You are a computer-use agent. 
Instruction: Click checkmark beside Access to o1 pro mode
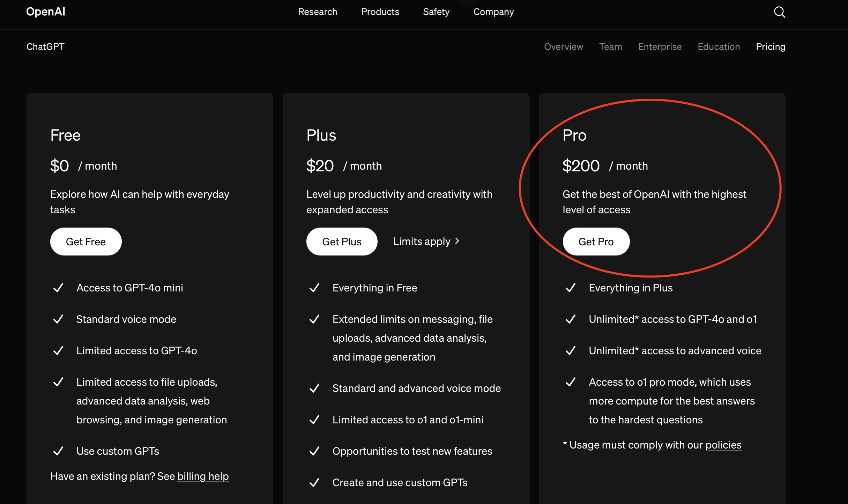point(571,382)
